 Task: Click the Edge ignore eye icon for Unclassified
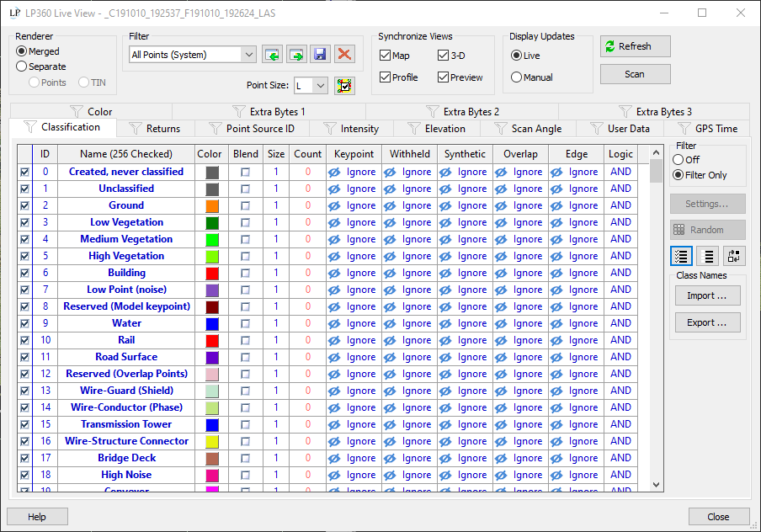click(x=556, y=189)
